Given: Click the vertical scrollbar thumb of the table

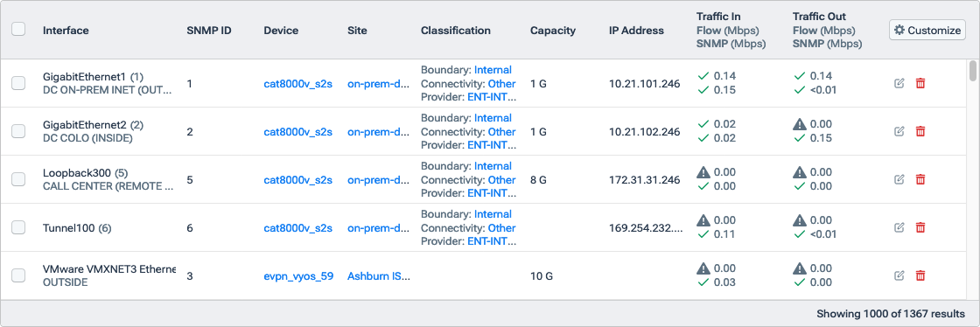Looking at the screenshot, I should click(972, 71).
